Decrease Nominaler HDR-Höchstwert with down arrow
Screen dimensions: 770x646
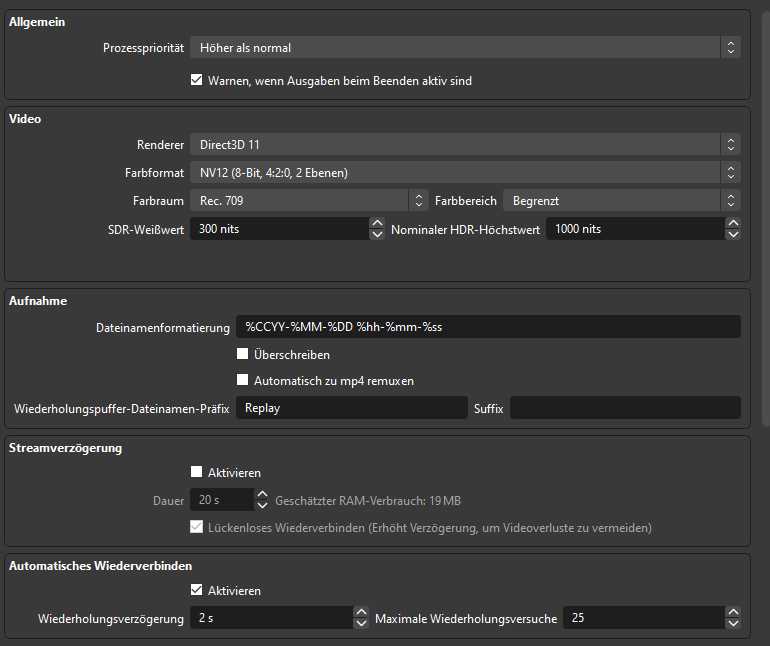733,235
